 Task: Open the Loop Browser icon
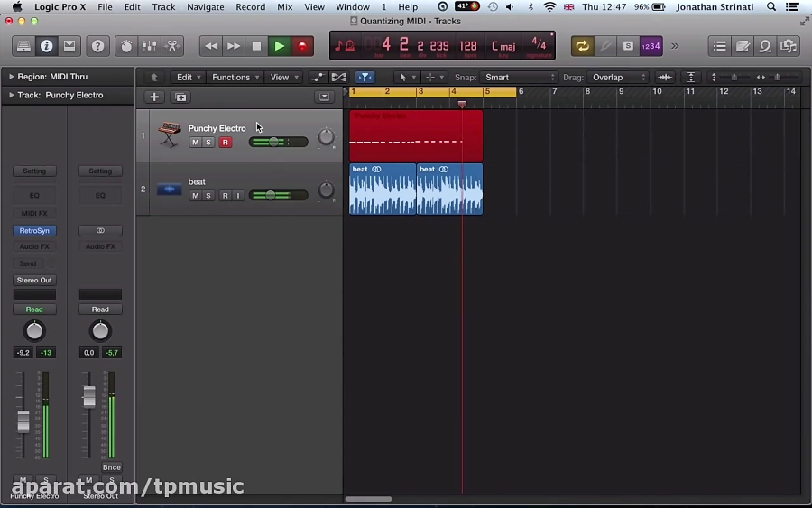765,46
